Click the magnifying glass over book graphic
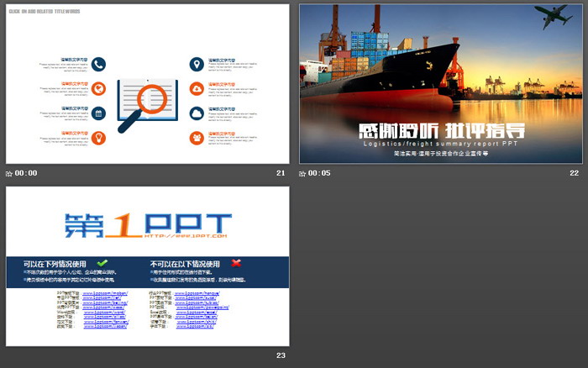Image resolution: width=588 pixels, height=368 pixels. pyautogui.click(x=147, y=103)
